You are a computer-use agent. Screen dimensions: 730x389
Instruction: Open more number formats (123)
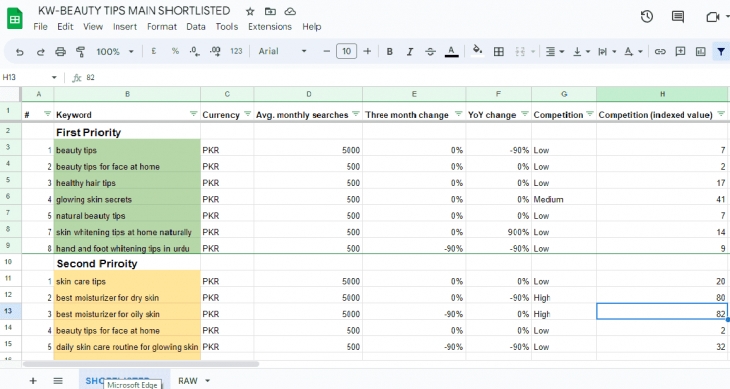click(236, 51)
